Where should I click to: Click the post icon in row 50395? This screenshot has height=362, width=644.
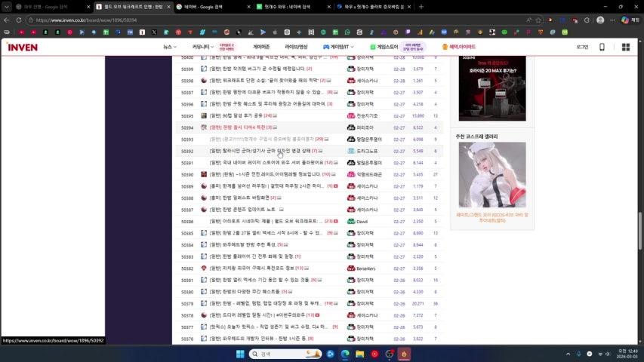point(204,115)
